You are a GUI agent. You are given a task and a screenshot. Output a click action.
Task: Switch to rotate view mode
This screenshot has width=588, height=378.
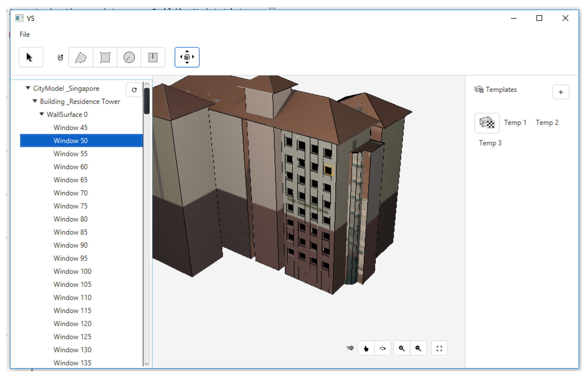click(x=383, y=348)
